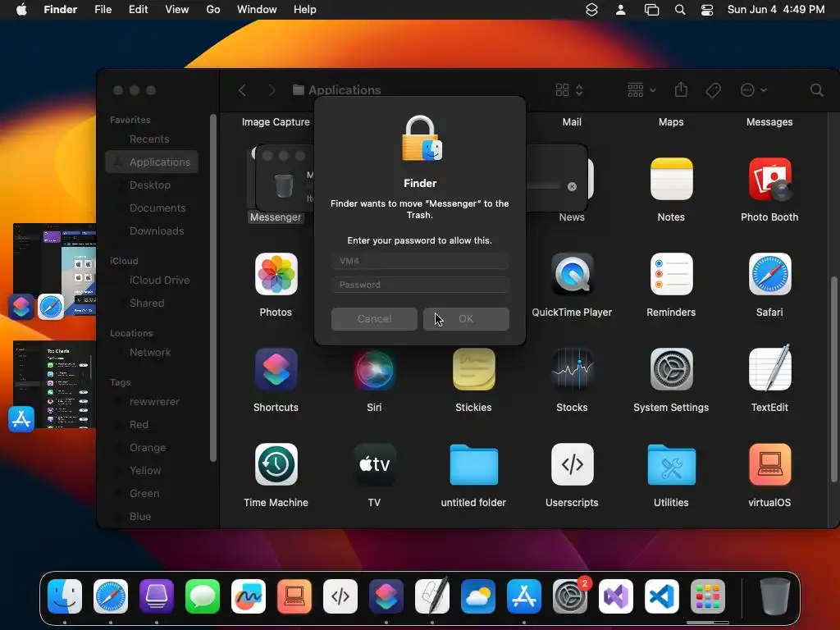Open Visual Studio Code from the Dock
This screenshot has height=630, width=840.
662,596
